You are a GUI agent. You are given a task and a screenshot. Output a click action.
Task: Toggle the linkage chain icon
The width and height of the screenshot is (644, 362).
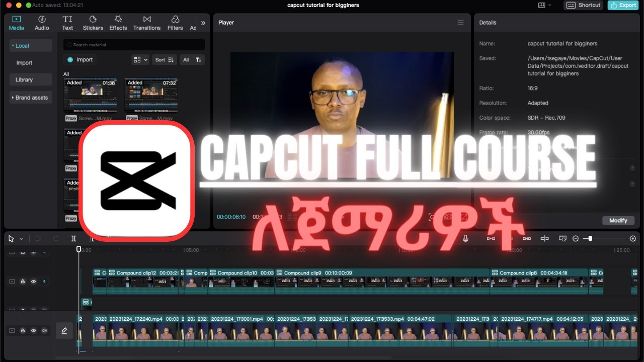tap(527, 239)
